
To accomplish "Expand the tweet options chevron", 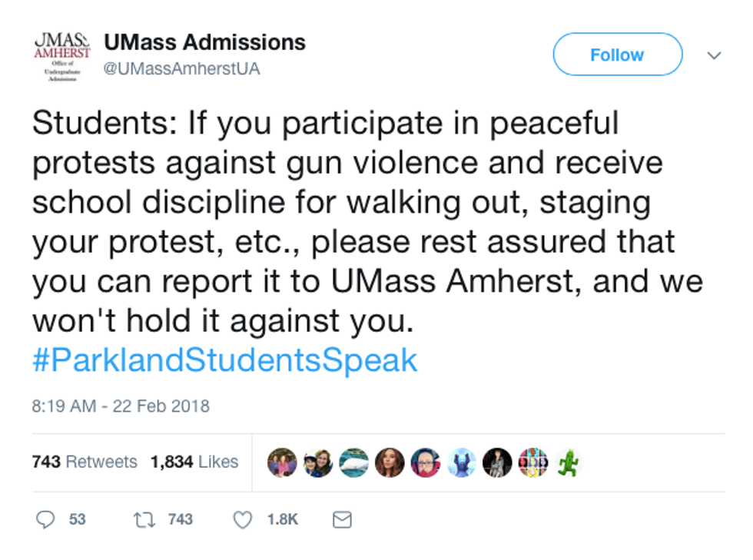I will click(714, 55).
